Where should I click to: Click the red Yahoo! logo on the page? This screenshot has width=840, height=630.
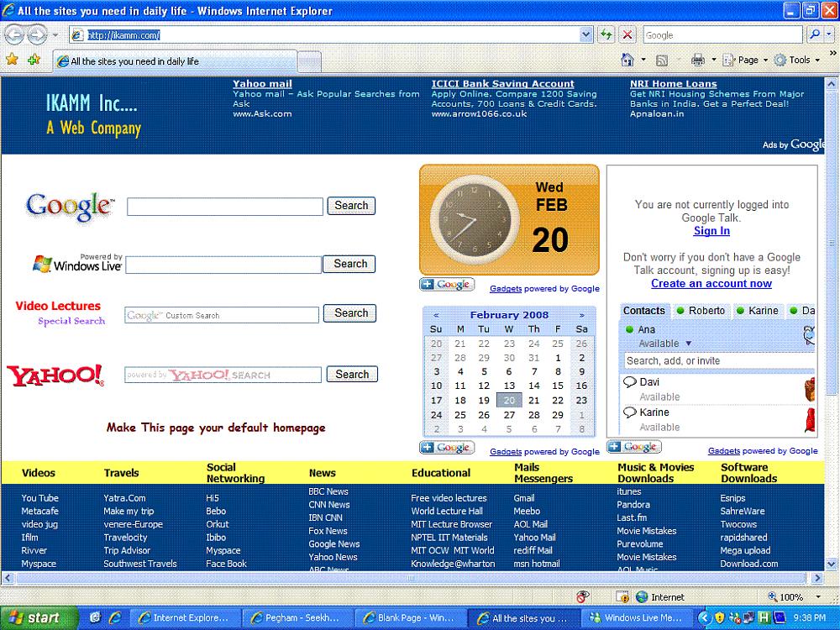55,375
